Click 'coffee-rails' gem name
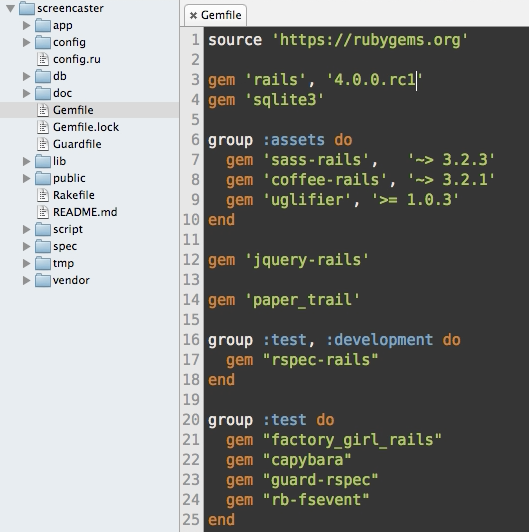The image size is (529, 532). coord(325,180)
